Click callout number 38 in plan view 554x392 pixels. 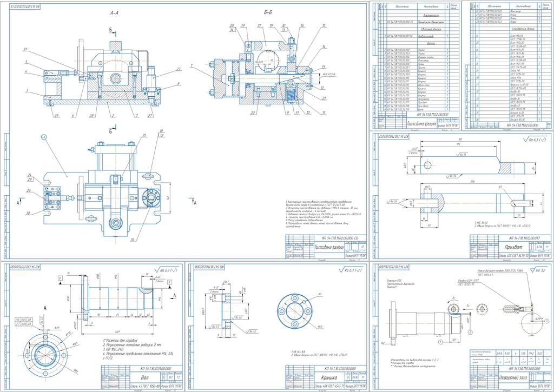tap(28, 212)
